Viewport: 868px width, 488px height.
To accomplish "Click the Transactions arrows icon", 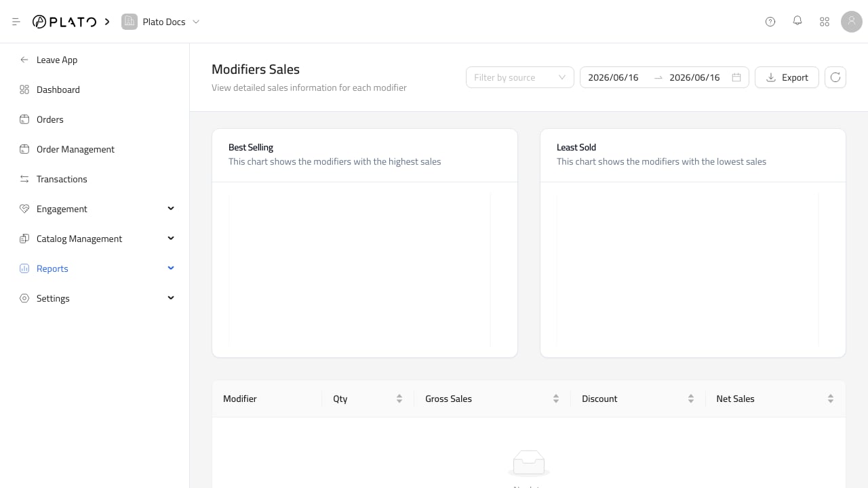I will click(x=24, y=179).
